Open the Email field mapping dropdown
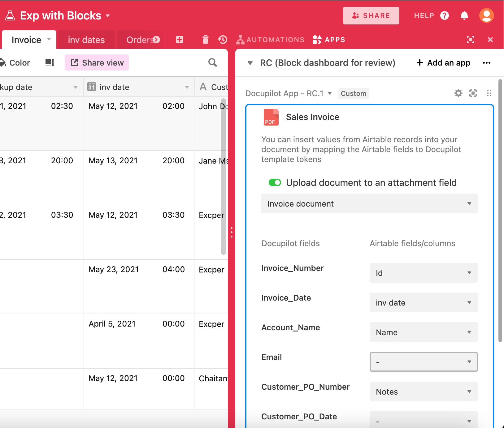 (x=424, y=362)
